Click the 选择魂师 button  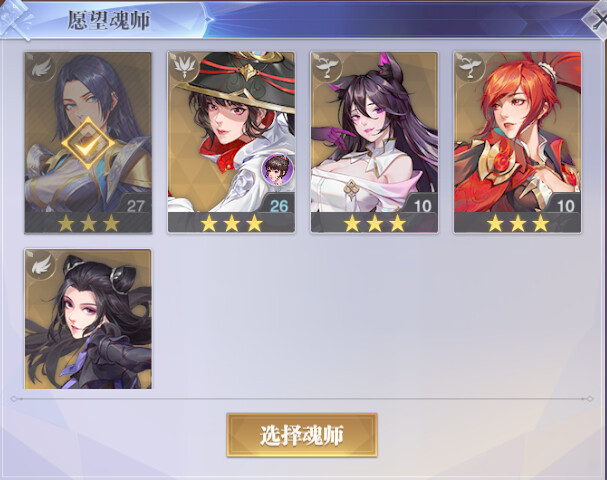coord(302,435)
